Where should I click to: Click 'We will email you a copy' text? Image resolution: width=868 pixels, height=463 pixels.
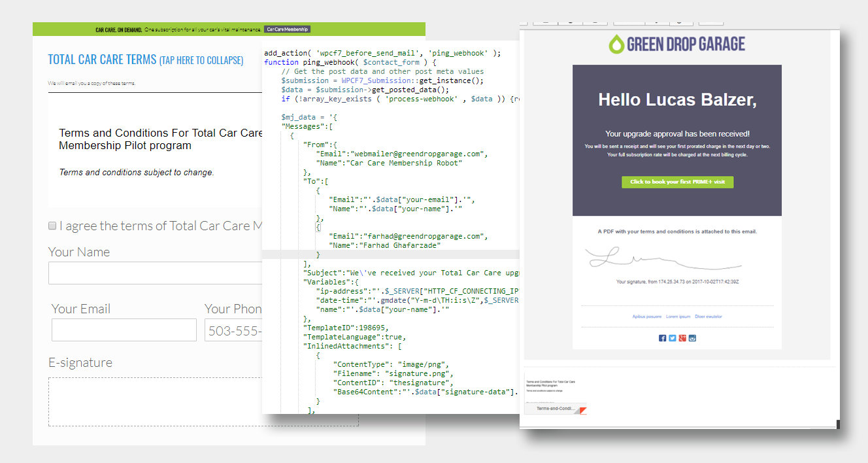pos(92,83)
